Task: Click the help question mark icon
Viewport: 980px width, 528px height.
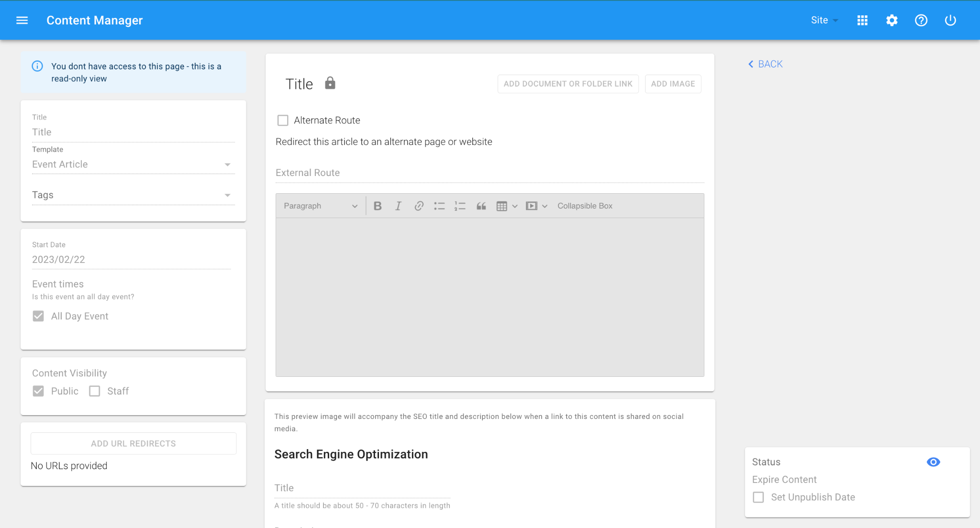Action: pos(921,20)
